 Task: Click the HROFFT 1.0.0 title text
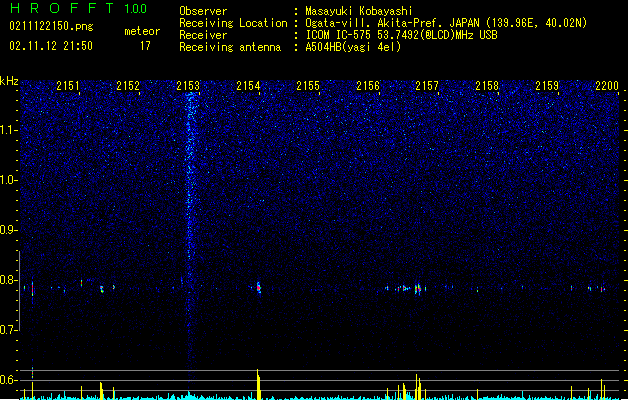coord(79,8)
